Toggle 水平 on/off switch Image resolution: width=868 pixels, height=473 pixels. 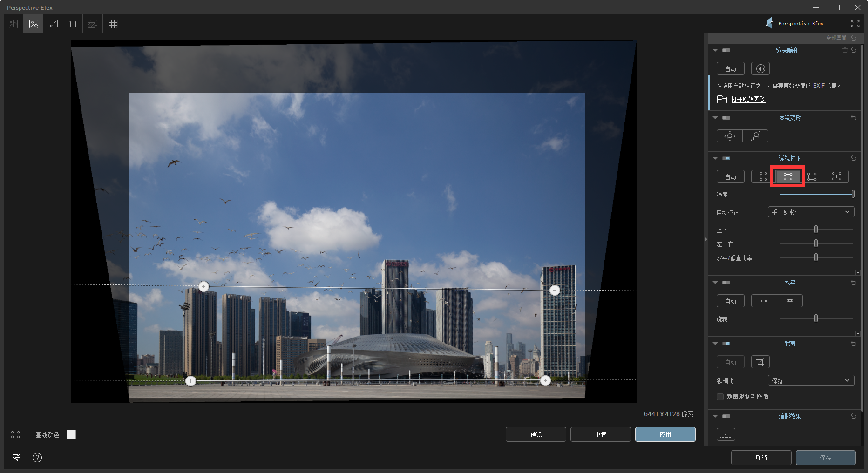(726, 283)
